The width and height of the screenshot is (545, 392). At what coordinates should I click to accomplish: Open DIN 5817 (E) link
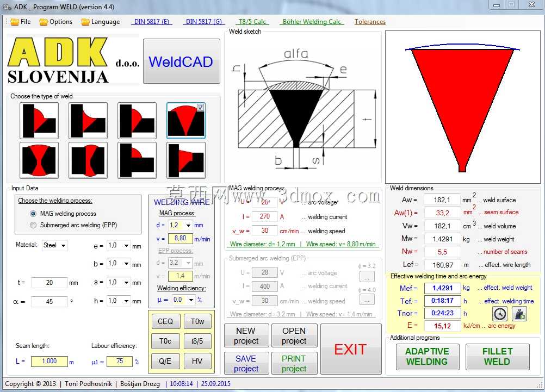152,22
